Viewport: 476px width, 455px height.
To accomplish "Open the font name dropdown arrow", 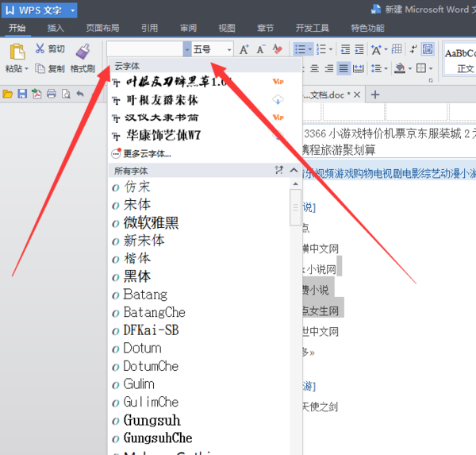I will [187, 49].
